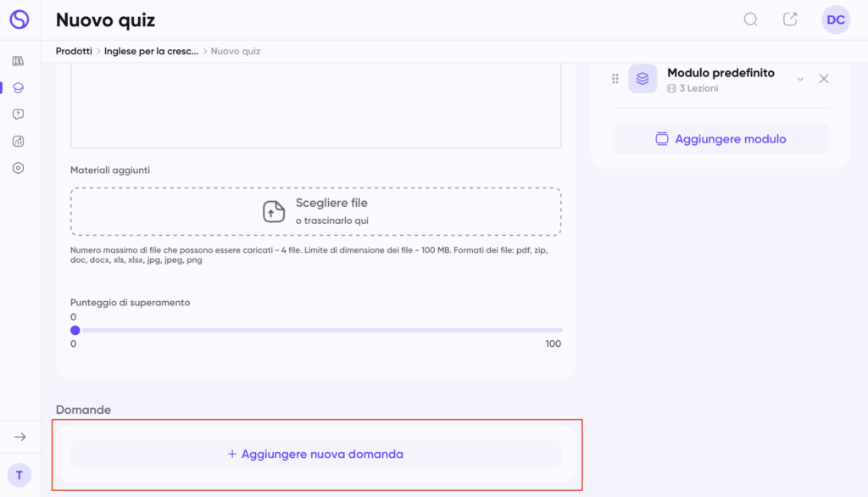The width and height of the screenshot is (868, 497).
Task: Grab the drag handle of Modulo predefinito
Action: pyautogui.click(x=615, y=79)
